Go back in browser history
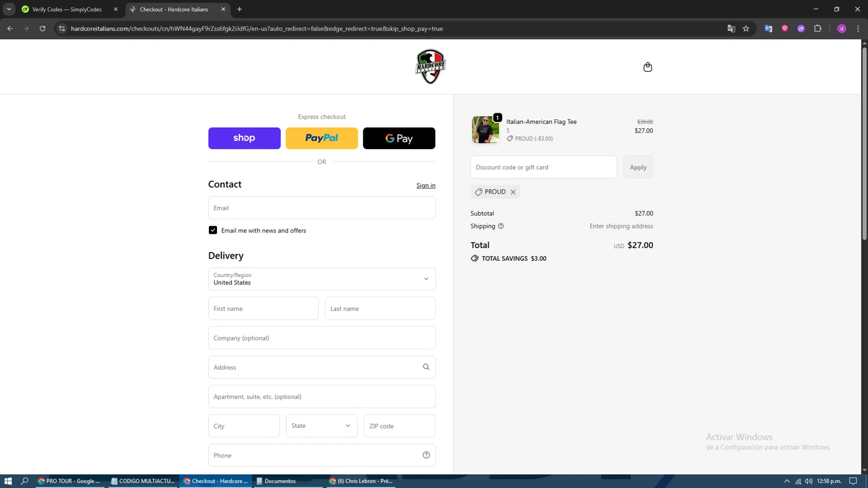The height and width of the screenshot is (488, 868). pyautogui.click(x=10, y=28)
